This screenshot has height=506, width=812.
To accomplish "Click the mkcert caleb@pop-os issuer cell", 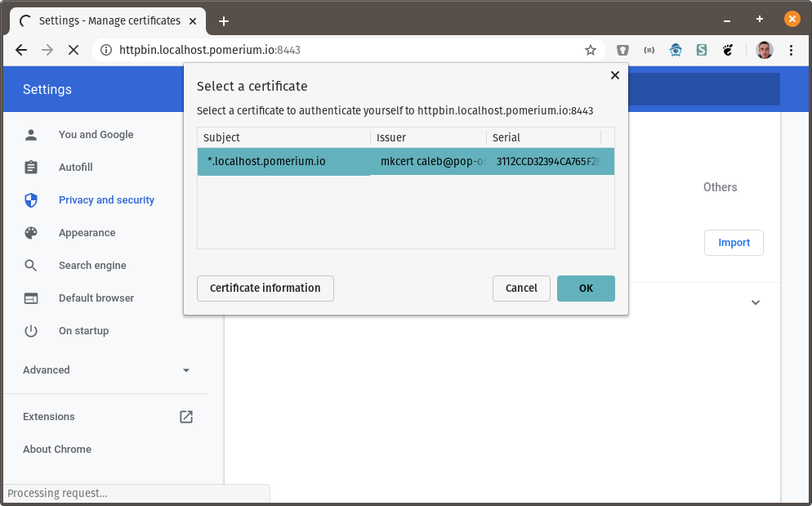I will click(x=428, y=161).
